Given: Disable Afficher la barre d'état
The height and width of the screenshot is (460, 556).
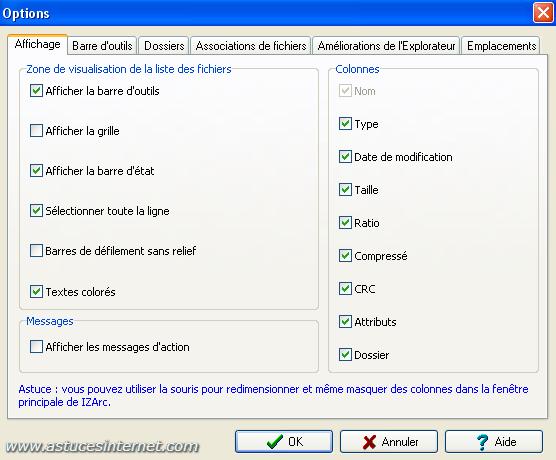Looking at the screenshot, I should tap(36, 171).
